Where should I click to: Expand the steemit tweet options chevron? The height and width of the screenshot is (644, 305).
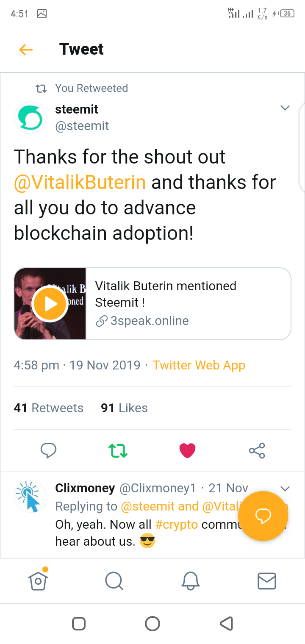[285, 108]
